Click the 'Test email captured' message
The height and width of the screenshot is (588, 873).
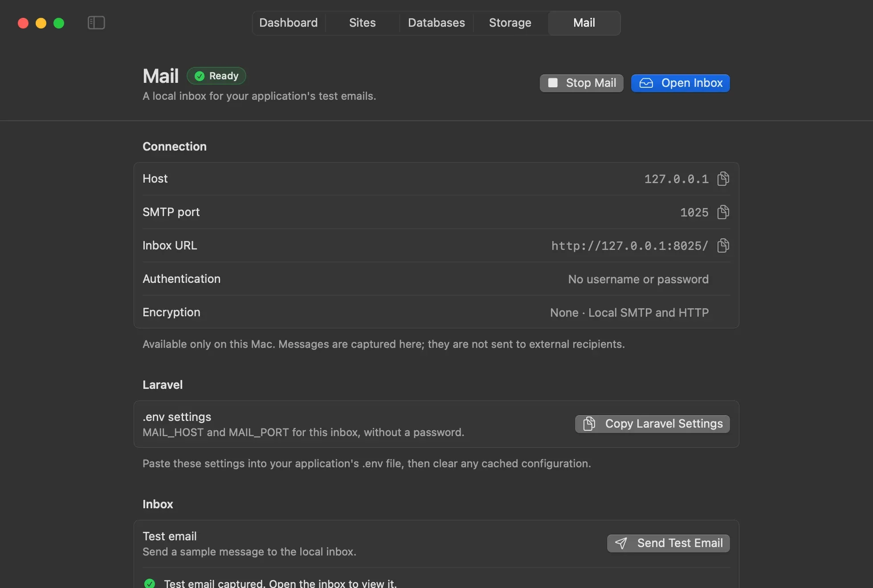point(280,583)
